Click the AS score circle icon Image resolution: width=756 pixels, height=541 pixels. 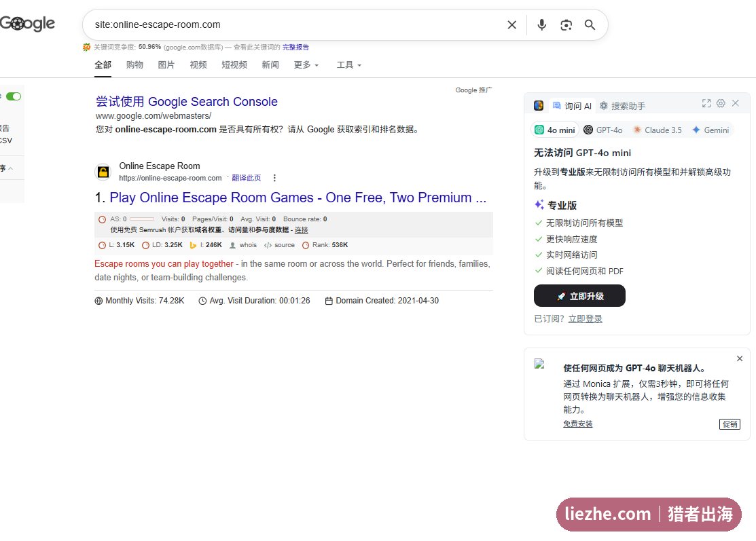pyautogui.click(x=102, y=220)
